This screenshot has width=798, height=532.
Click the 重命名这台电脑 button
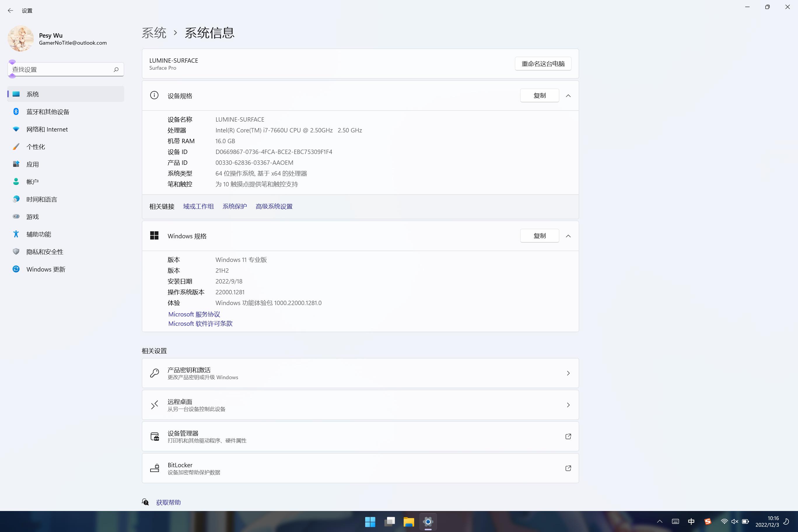click(543, 64)
